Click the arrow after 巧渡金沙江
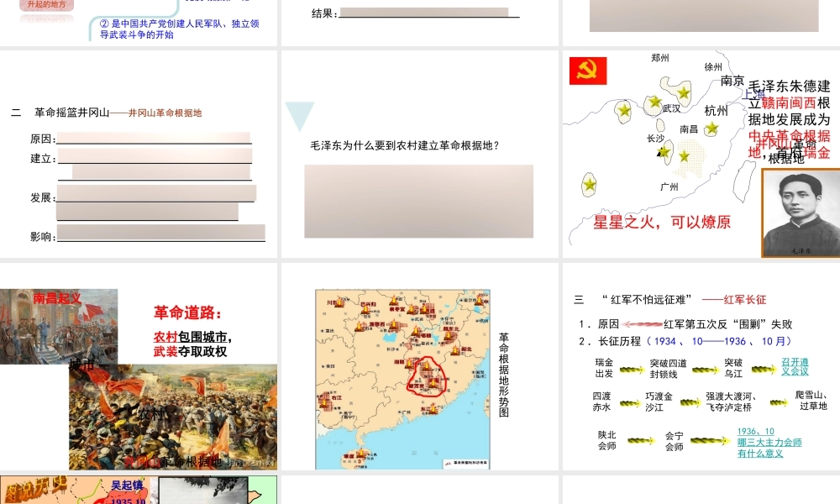The image size is (840, 504). [691, 402]
